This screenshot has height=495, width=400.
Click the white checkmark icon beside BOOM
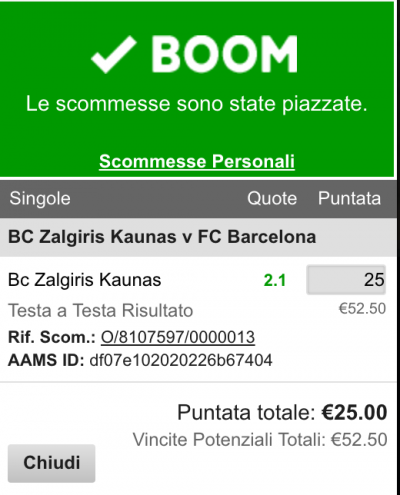114,55
